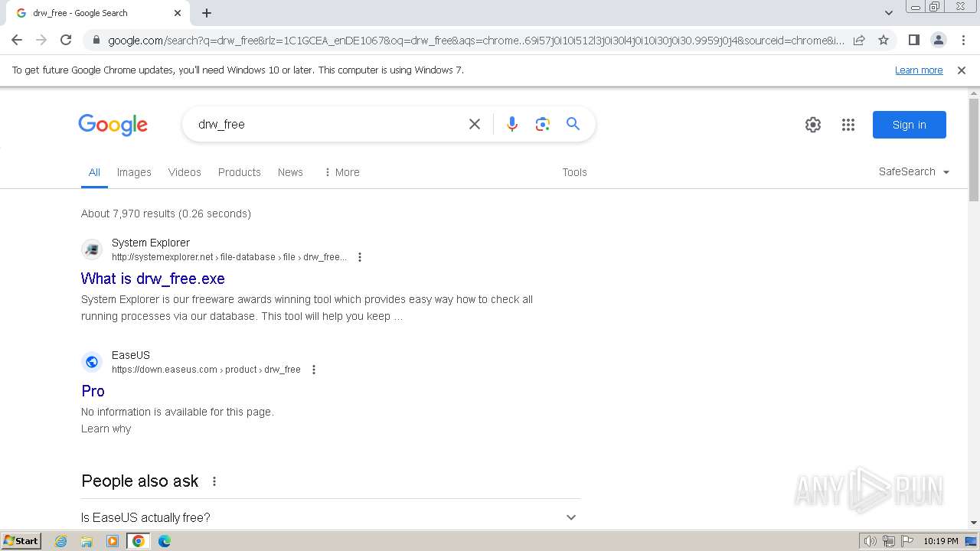
Task: Click the browser address bar
Action: 476,40
